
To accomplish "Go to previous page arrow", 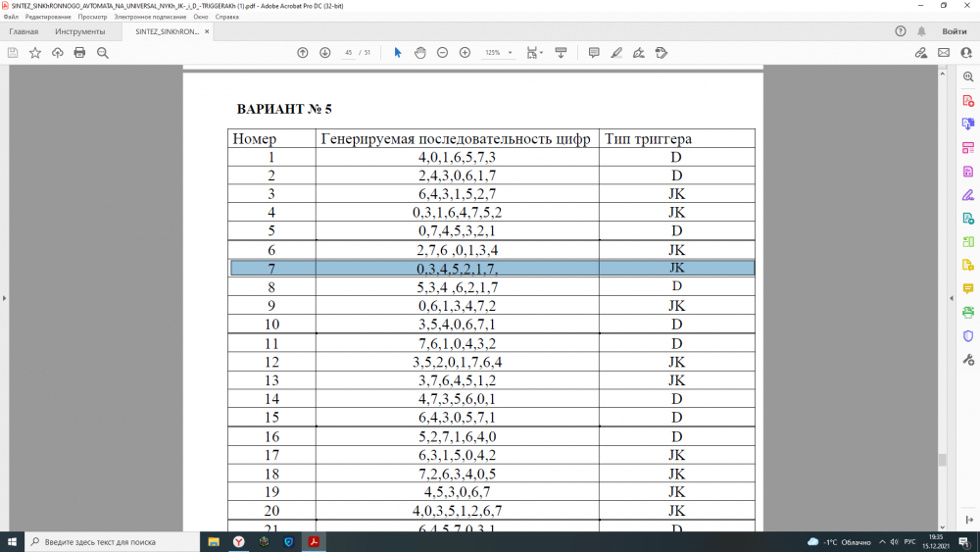I will (303, 53).
